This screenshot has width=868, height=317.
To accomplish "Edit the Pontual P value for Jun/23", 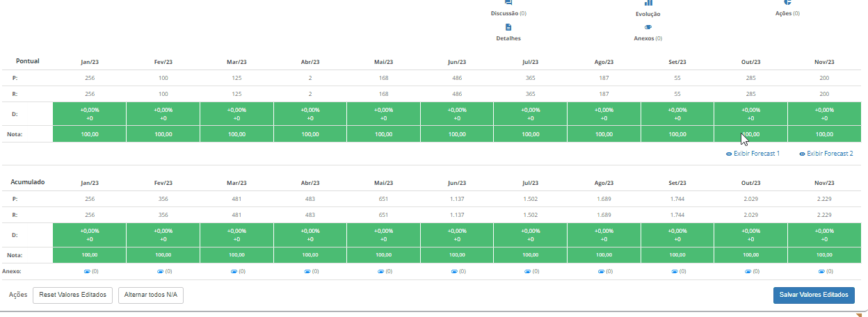I will click(x=457, y=78).
